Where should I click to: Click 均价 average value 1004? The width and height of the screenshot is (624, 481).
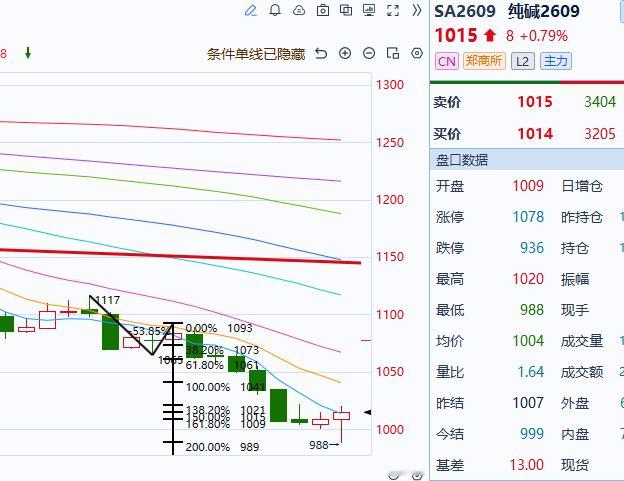528,341
